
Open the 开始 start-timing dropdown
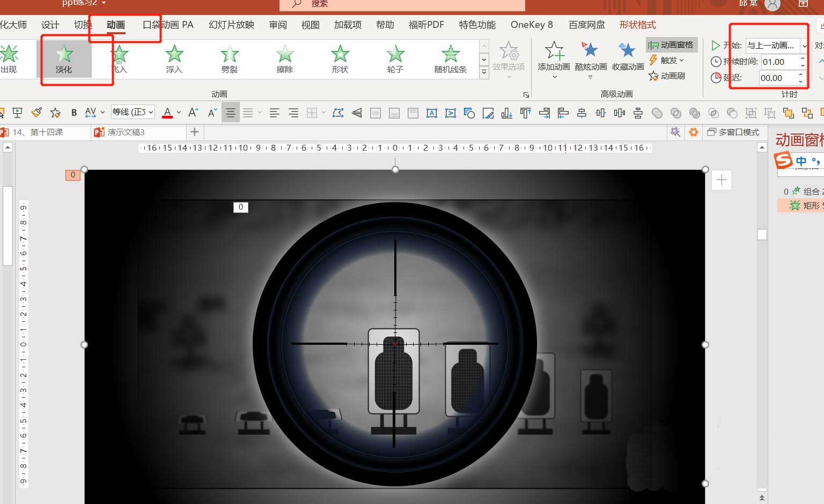[x=804, y=46]
